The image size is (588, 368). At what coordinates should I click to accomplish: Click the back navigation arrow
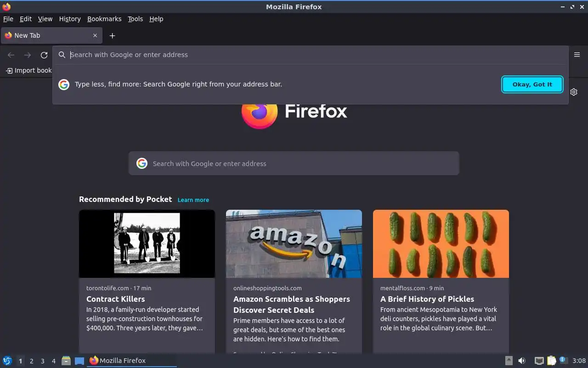11,55
